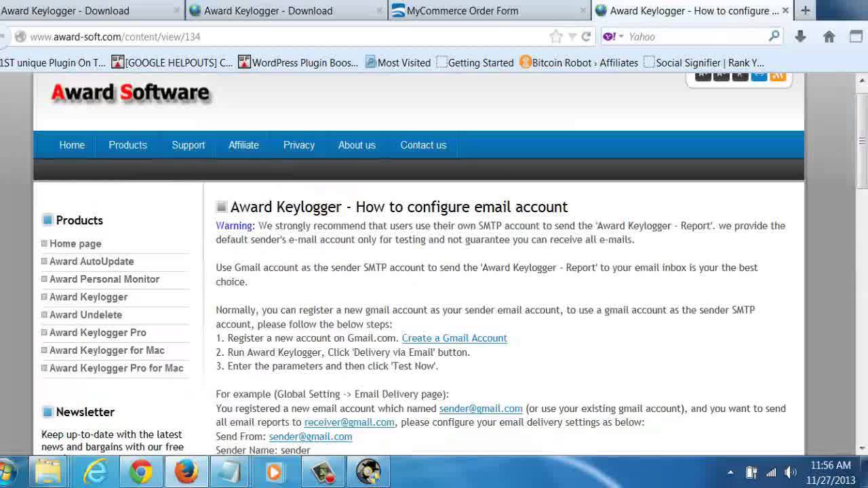Click site identity globe in address bar
Image resolution: width=868 pixels, height=488 pixels.
pos(20,37)
